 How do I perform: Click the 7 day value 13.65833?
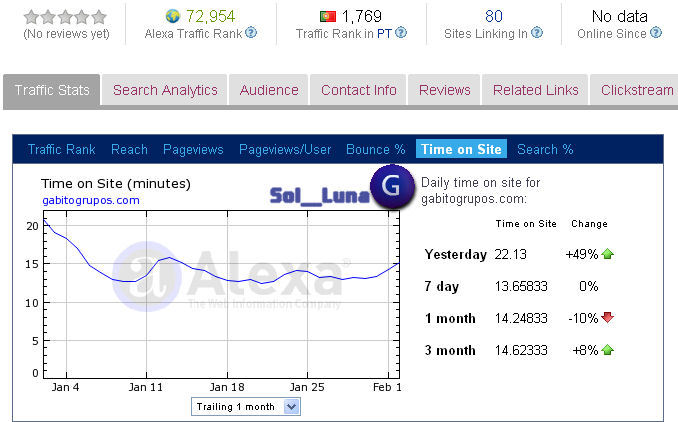point(521,286)
